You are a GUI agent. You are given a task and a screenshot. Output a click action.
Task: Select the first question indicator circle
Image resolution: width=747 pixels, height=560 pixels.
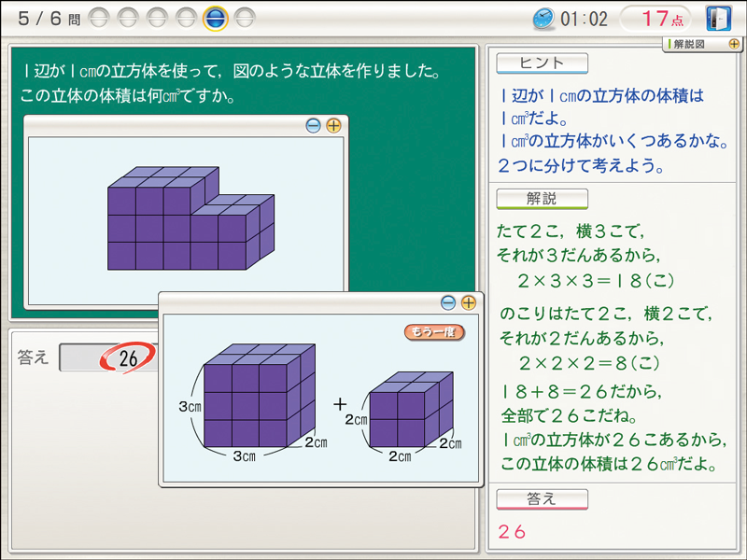[x=100, y=17]
